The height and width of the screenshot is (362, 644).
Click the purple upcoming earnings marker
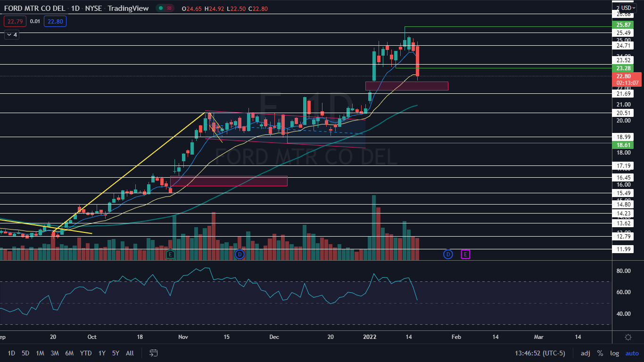[x=465, y=255]
